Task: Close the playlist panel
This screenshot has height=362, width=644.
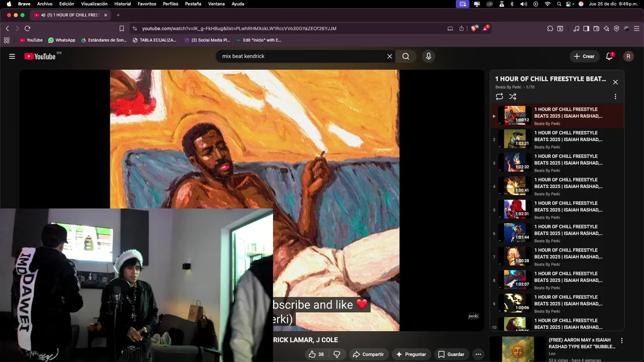Action: pos(615,82)
